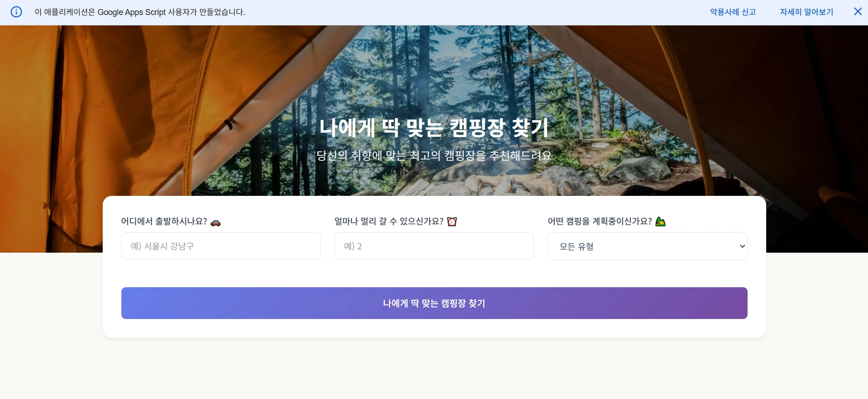Click the camping tent emoji beside camping type label

pos(660,222)
